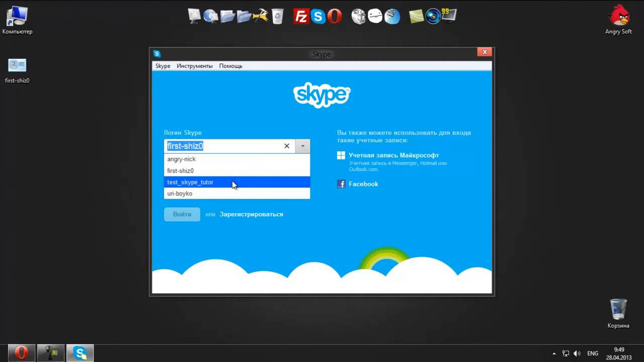Open the clock showing 9:49

(x=619, y=353)
